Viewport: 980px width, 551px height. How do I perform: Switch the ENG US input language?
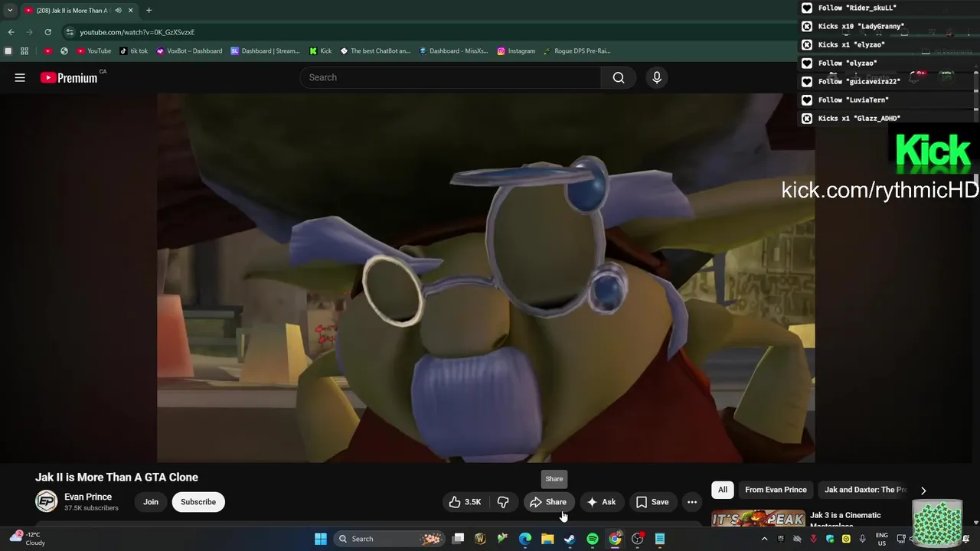(x=882, y=539)
